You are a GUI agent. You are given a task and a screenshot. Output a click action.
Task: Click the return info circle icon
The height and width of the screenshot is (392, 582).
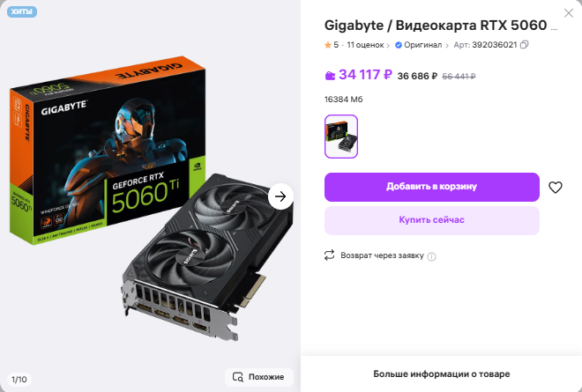point(432,256)
